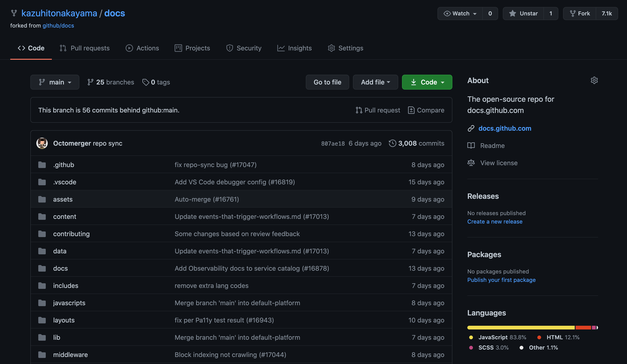Open the Actions tab
Image resolution: width=627 pixels, height=364 pixels.
pyautogui.click(x=142, y=48)
